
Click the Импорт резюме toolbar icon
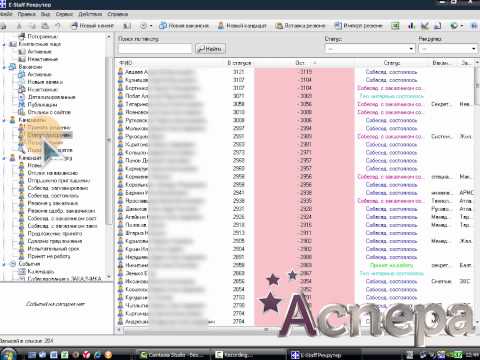pyautogui.click(x=338, y=26)
